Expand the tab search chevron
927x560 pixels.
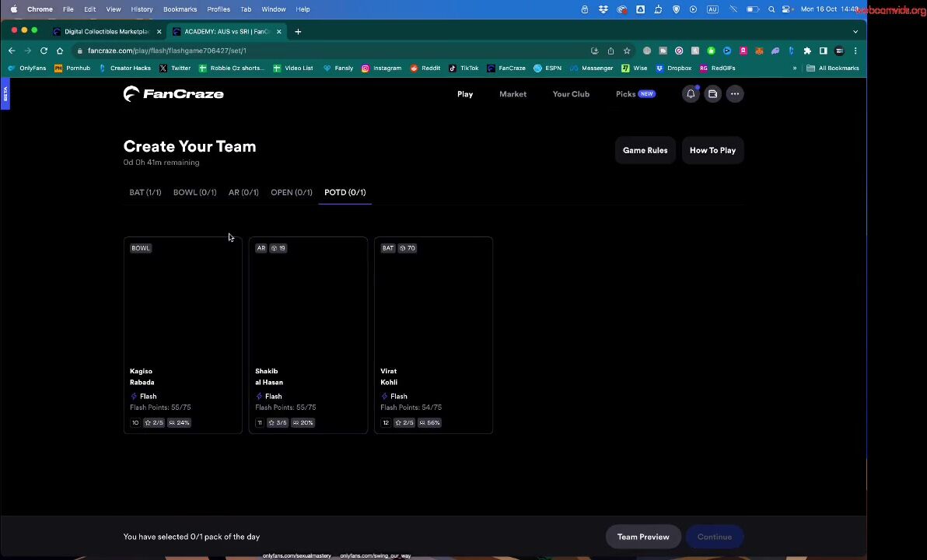click(855, 32)
